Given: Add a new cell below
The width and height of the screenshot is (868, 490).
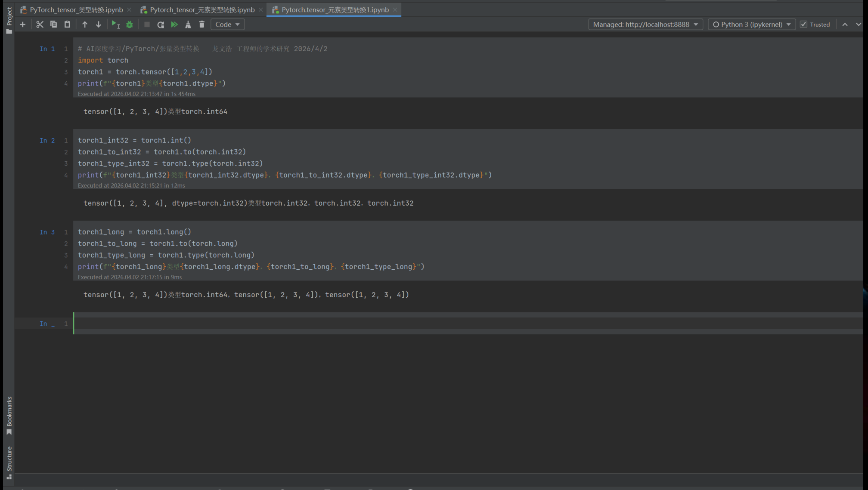Looking at the screenshot, I should (23, 25).
